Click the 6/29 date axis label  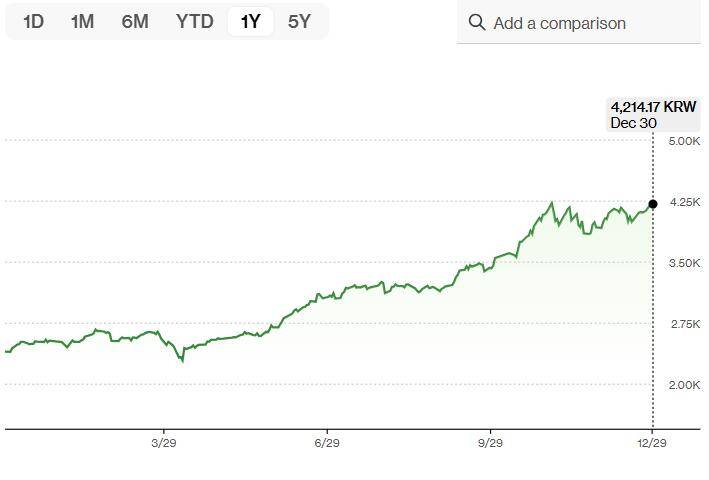click(x=327, y=442)
